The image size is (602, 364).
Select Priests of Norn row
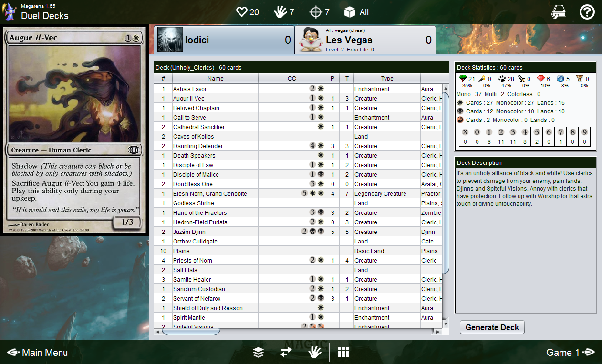(298, 260)
